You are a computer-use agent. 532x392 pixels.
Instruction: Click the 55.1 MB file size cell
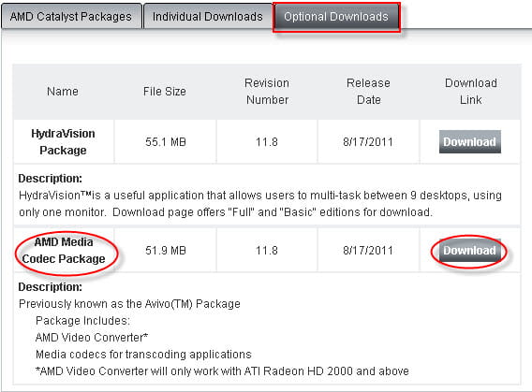click(x=166, y=141)
